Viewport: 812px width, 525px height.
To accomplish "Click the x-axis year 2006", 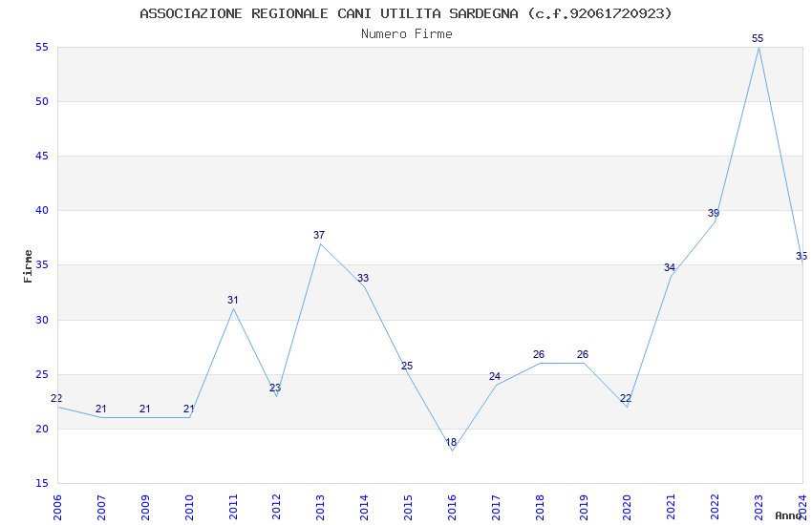I will tap(57, 507).
